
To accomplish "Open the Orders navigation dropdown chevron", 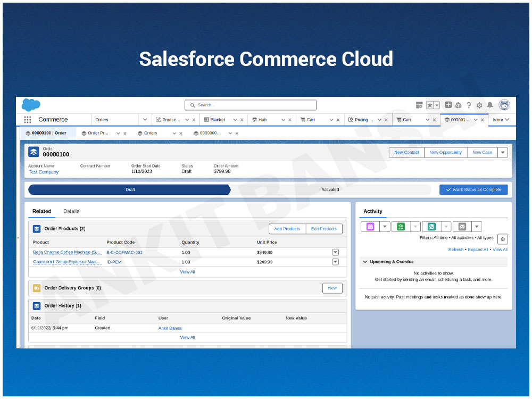I will click(145, 119).
